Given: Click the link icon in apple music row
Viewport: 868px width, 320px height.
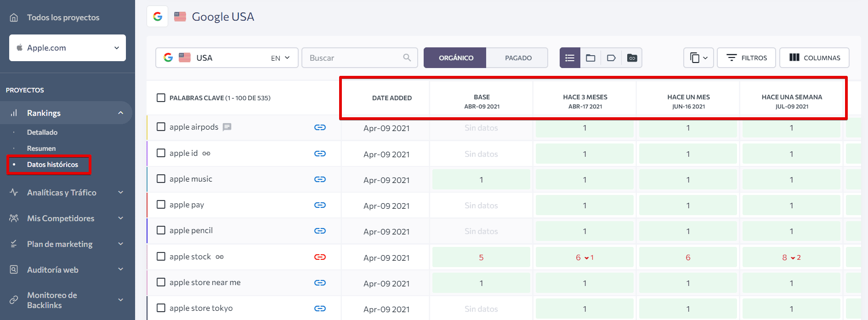Looking at the screenshot, I should pyautogui.click(x=320, y=179).
